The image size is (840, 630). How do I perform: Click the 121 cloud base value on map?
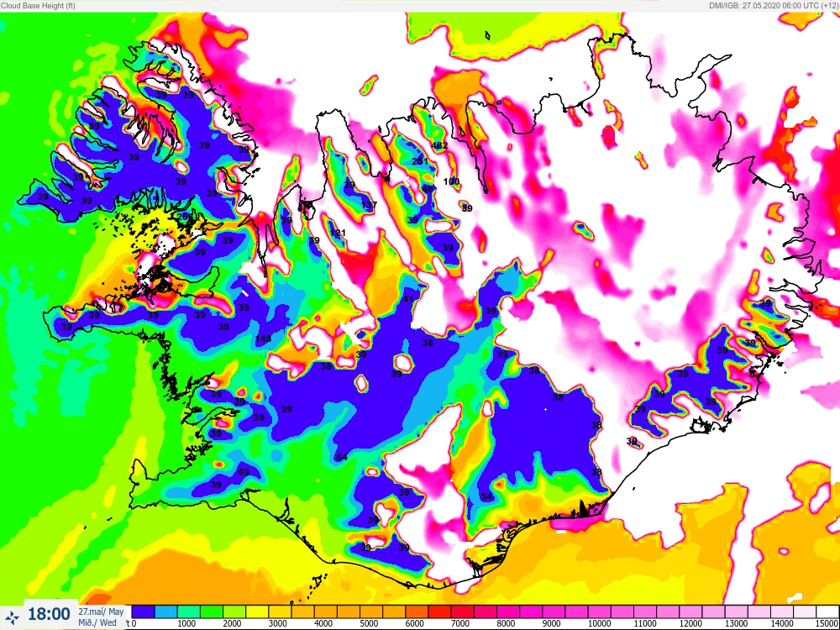(x=338, y=233)
